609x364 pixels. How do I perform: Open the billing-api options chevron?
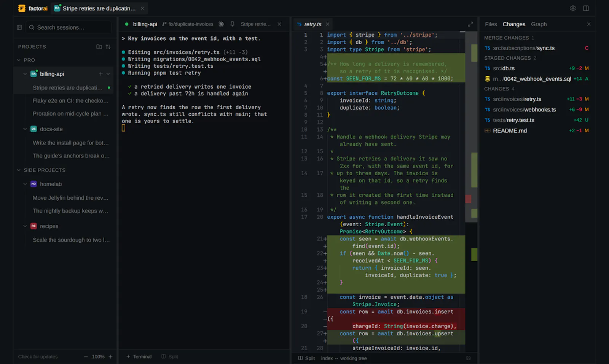[108, 74]
